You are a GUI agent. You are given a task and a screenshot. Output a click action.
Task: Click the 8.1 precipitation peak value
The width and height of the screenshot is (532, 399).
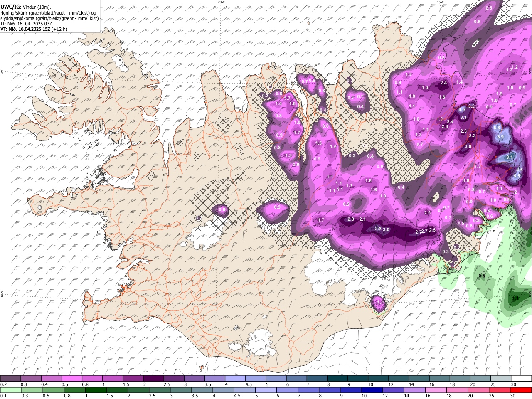point(510,157)
